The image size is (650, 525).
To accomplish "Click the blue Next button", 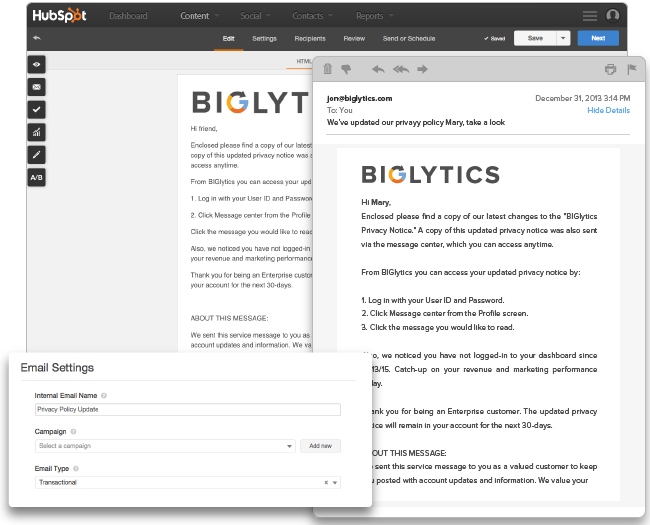I will tap(598, 38).
